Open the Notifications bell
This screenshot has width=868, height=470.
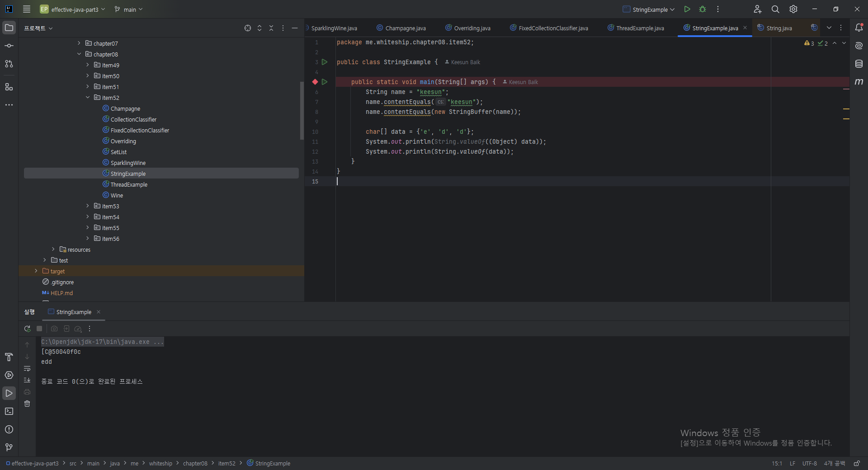click(859, 28)
